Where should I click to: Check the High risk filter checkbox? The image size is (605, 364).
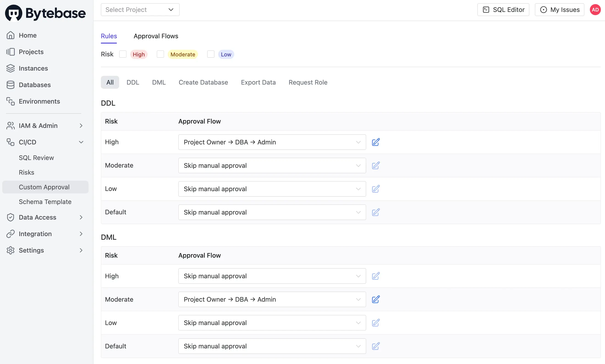tap(123, 54)
